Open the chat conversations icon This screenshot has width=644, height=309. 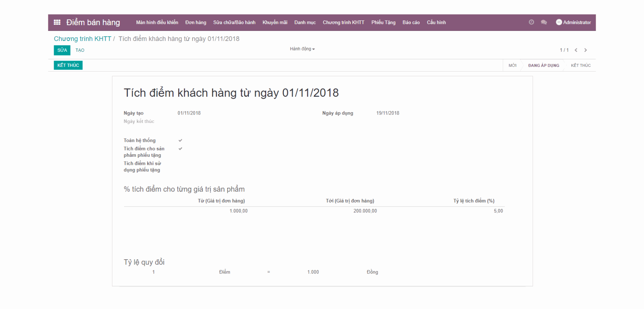pos(544,22)
